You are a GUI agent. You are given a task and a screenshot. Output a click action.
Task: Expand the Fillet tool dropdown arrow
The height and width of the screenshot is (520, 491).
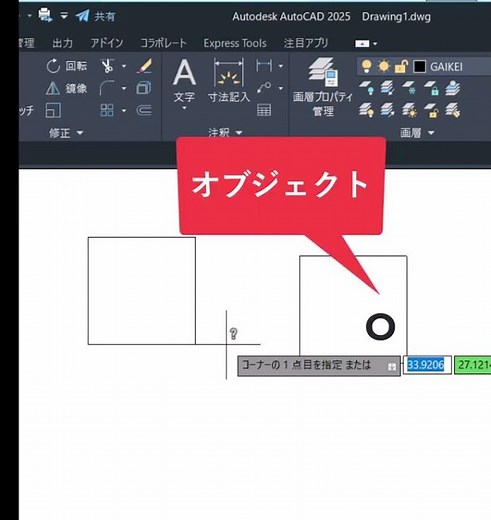click(x=124, y=88)
